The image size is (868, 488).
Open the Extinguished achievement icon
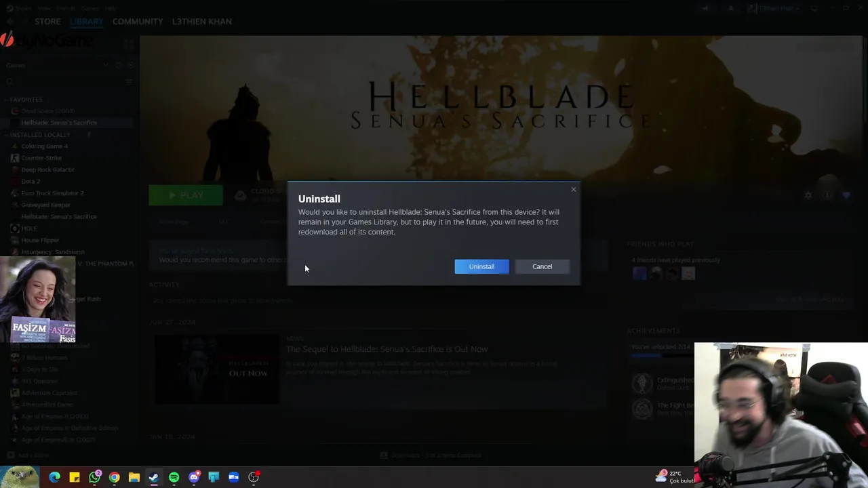tap(642, 383)
